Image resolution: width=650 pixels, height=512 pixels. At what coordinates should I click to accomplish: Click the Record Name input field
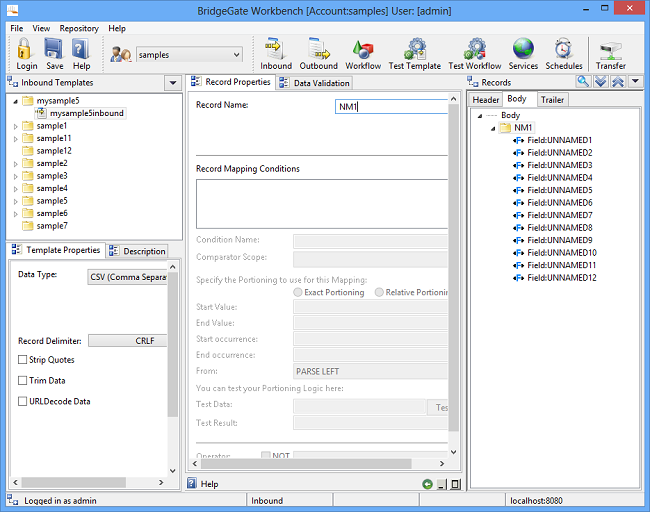pyautogui.click(x=391, y=107)
